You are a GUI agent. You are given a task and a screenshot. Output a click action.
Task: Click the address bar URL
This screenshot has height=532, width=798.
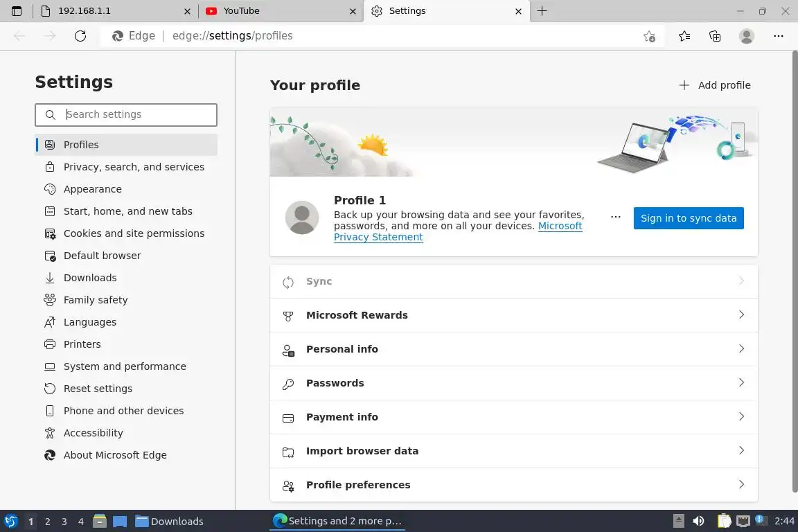(232, 35)
